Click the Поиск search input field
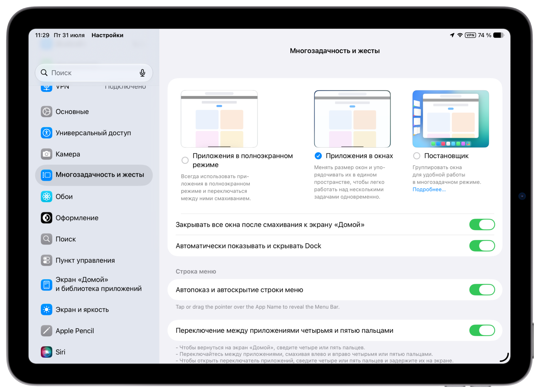The image size is (539, 392). click(x=94, y=73)
